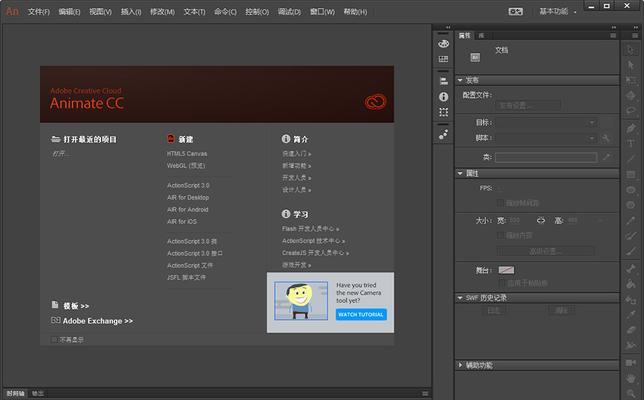
Task: Switch to the 输出 output tab
Action: click(x=38, y=393)
